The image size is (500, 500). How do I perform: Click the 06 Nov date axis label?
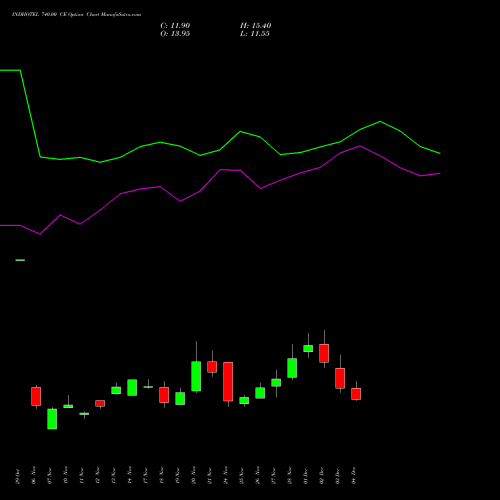tap(34, 476)
